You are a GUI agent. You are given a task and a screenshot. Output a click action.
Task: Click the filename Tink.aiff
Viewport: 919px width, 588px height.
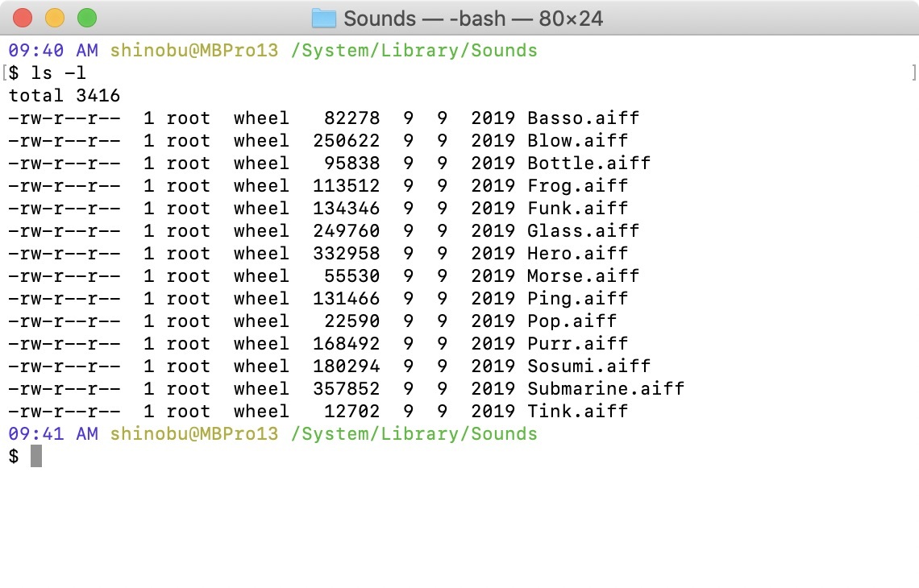point(578,411)
